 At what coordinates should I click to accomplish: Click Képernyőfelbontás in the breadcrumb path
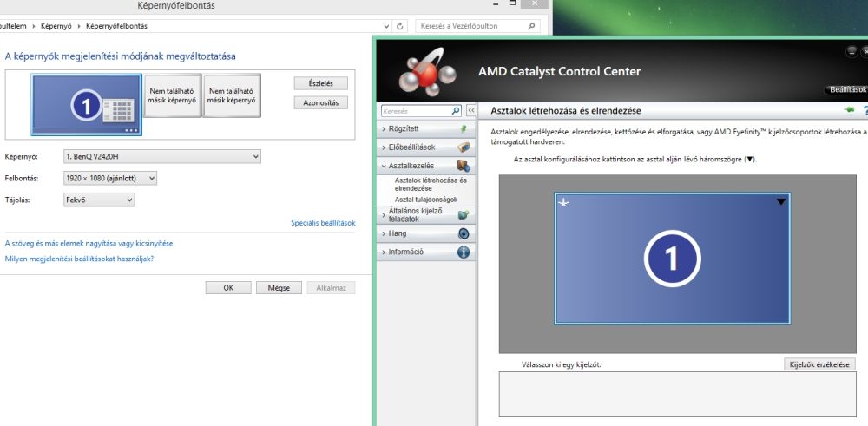coord(117,26)
